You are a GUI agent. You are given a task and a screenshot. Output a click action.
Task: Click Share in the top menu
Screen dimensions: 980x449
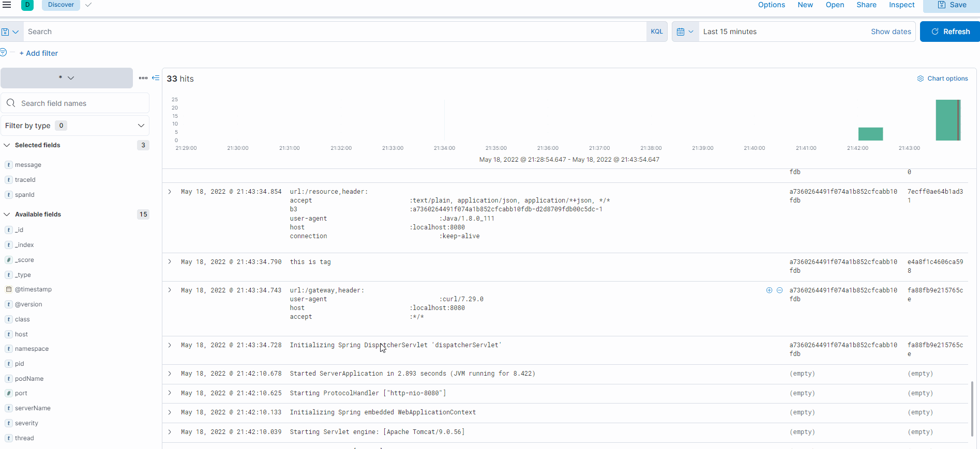coord(866,5)
